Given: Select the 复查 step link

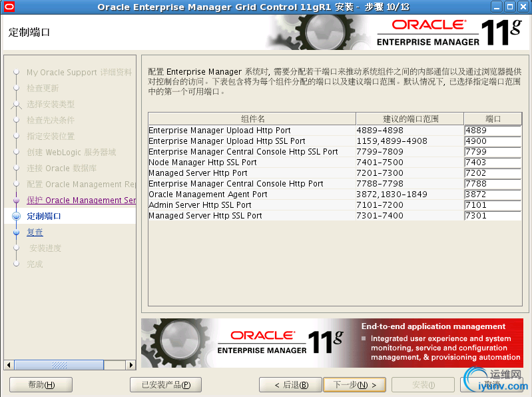Looking at the screenshot, I should pos(35,232).
